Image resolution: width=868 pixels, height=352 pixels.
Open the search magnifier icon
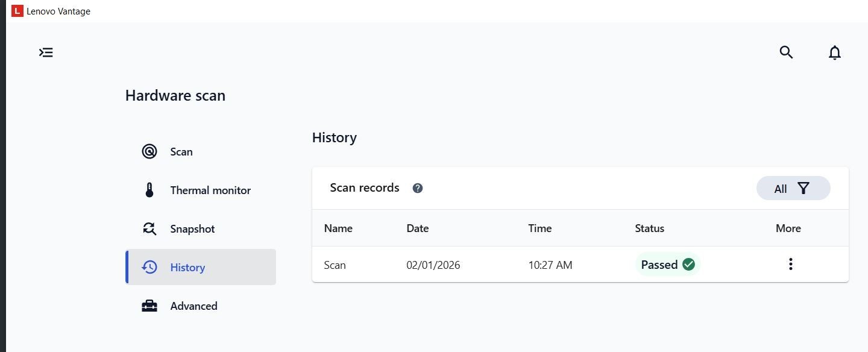[786, 52]
